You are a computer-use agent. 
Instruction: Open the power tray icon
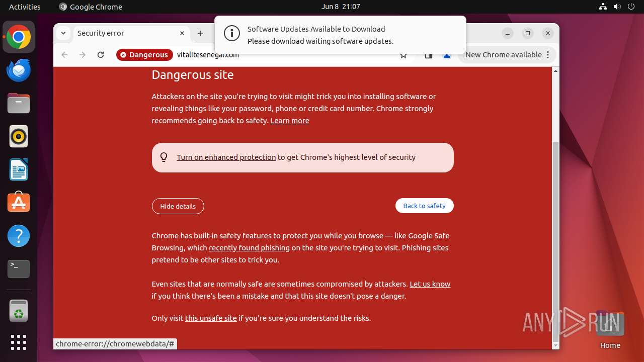tap(631, 7)
